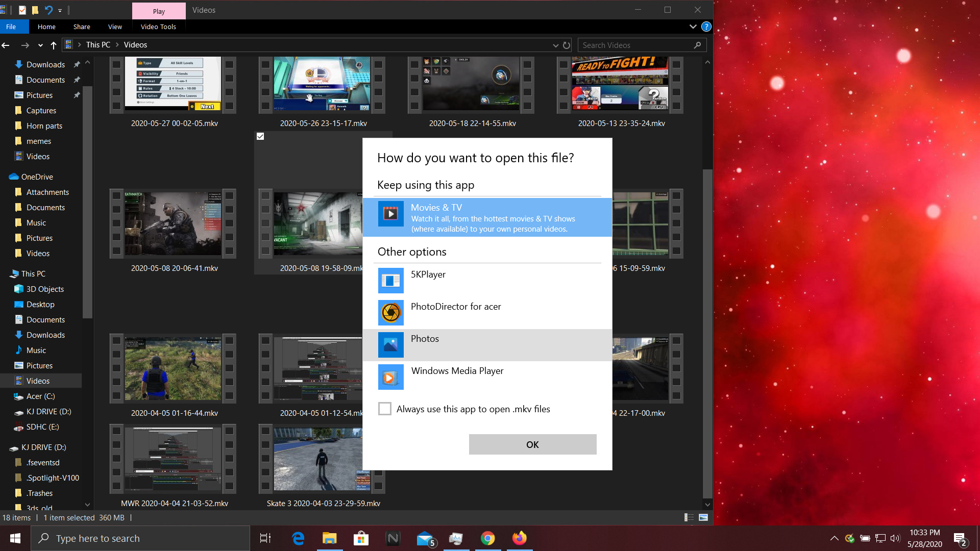Image resolution: width=980 pixels, height=551 pixels.
Task: Go up one folder level
Action: click(53, 45)
